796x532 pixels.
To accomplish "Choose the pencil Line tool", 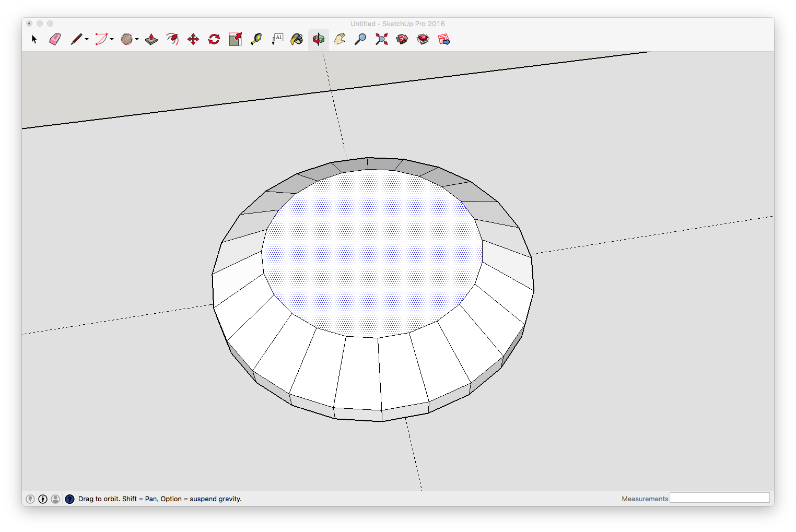I will tap(77, 39).
